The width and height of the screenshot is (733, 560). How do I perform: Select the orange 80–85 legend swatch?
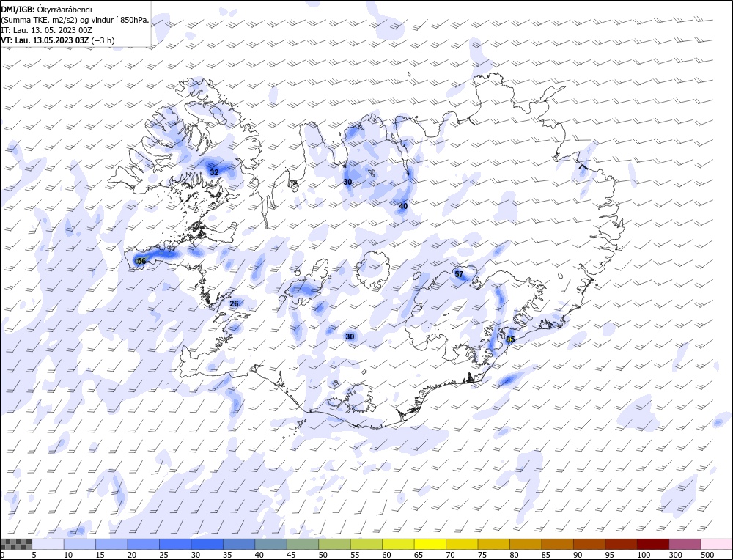[526, 544]
